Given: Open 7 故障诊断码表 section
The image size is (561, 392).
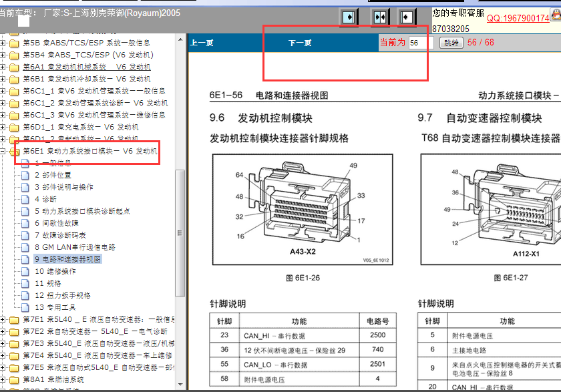Looking at the screenshot, I should click(61, 235).
